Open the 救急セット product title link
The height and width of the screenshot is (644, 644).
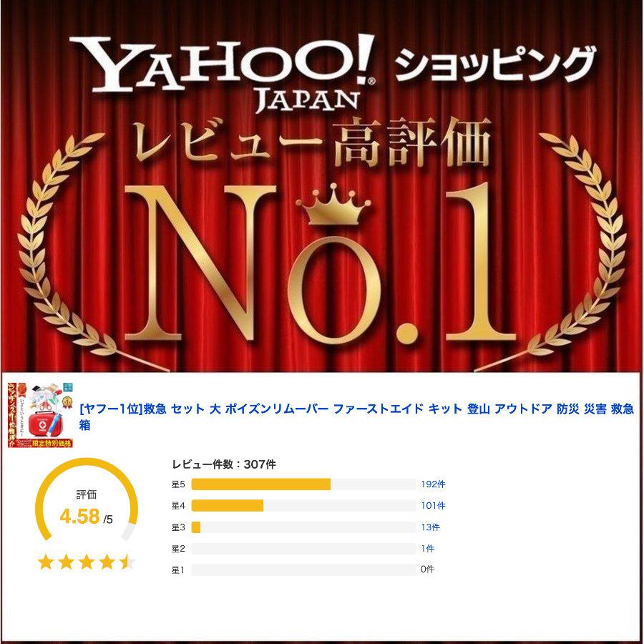point(356,416)
